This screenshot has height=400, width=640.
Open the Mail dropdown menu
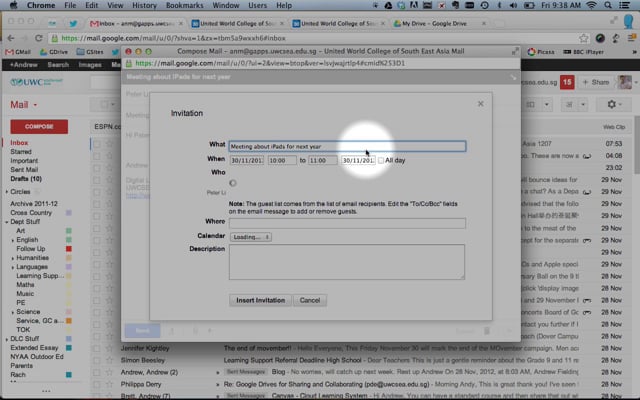tap(24, 105)
